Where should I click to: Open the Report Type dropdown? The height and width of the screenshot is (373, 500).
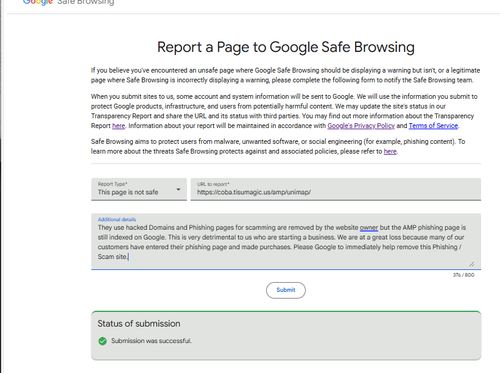coord(139,189)
